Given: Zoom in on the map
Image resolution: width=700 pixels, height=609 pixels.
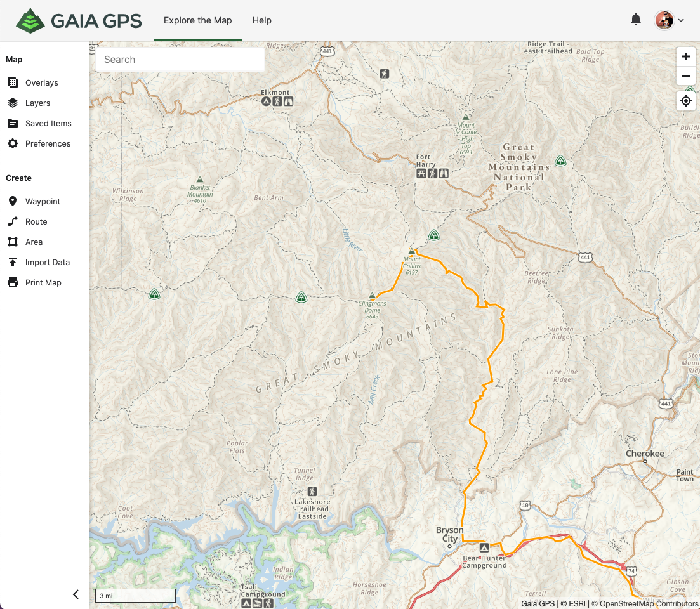Looking at the screenshot, I should coord(685,56).
